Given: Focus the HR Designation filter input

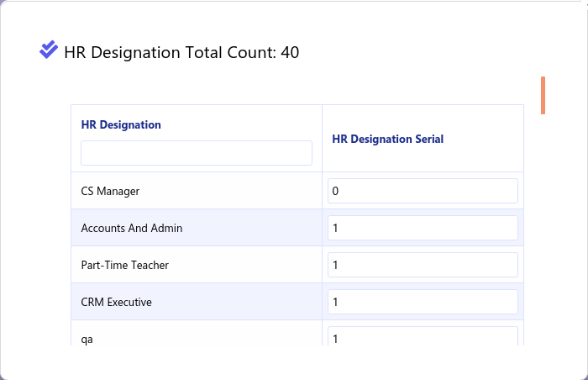Looking at the screenshot, I should coord(197,153).
